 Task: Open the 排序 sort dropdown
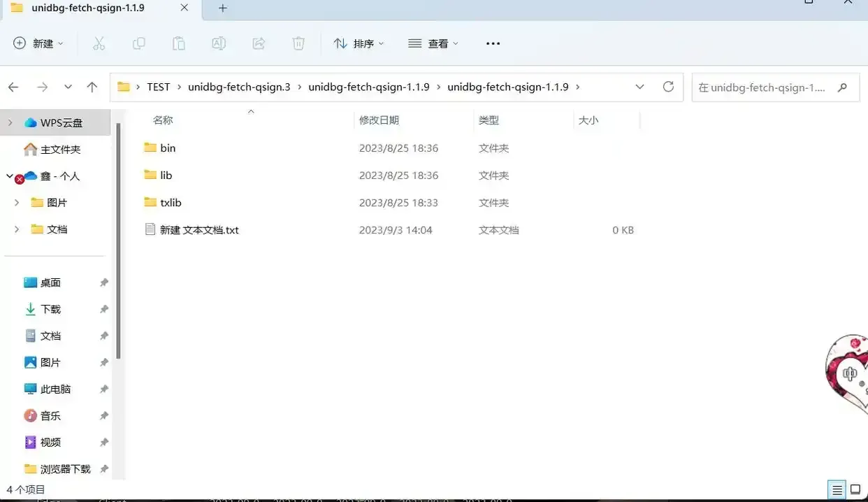pos(359,43)
